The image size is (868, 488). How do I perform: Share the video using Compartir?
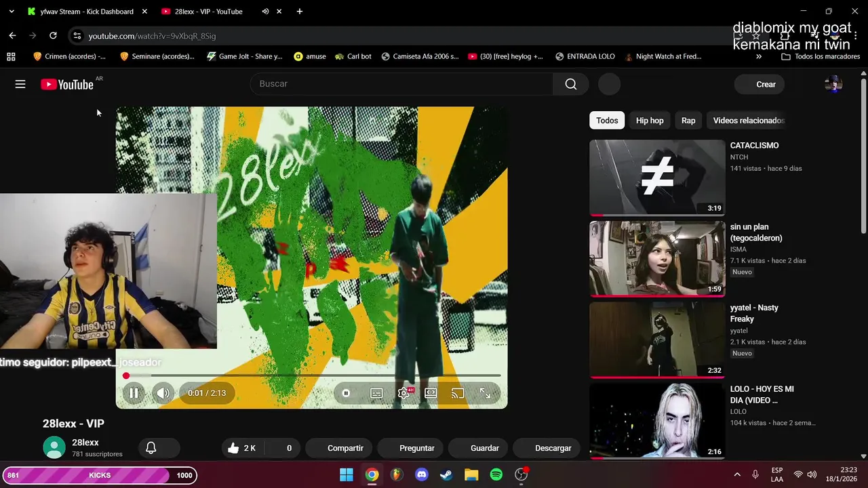pyautogui.click(x=340, y=448)
